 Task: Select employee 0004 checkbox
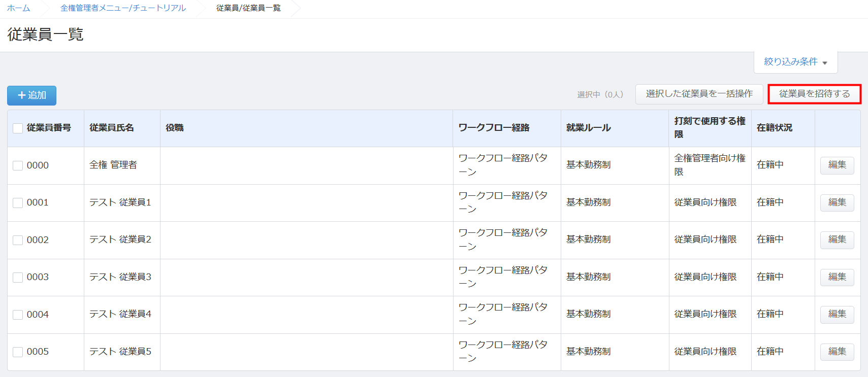click(18, 315)
